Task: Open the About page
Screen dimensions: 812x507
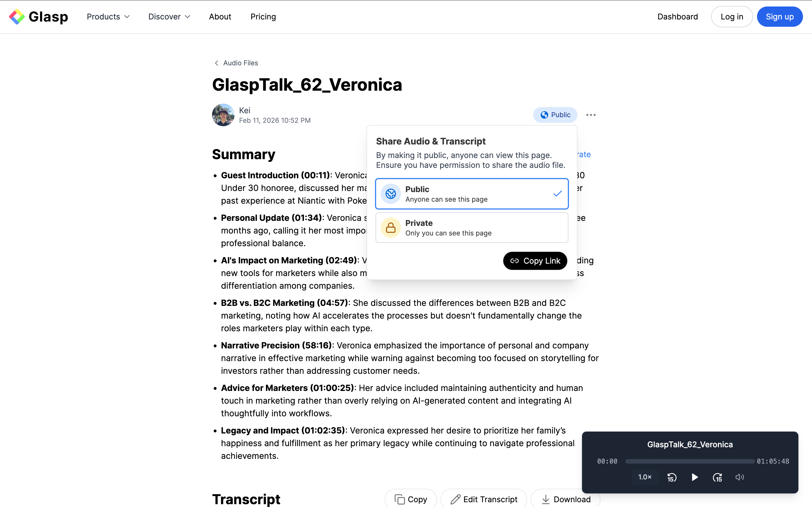Action: [x=220, y=17]
